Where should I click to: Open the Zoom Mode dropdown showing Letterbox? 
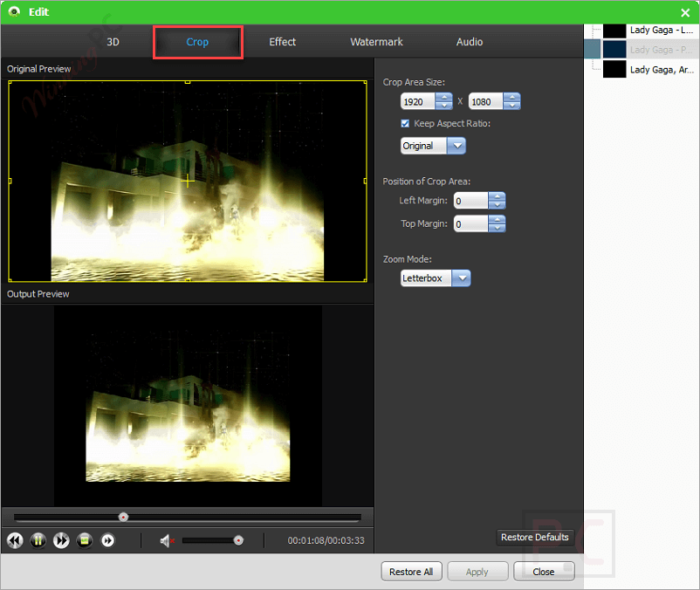coord(436,278)
